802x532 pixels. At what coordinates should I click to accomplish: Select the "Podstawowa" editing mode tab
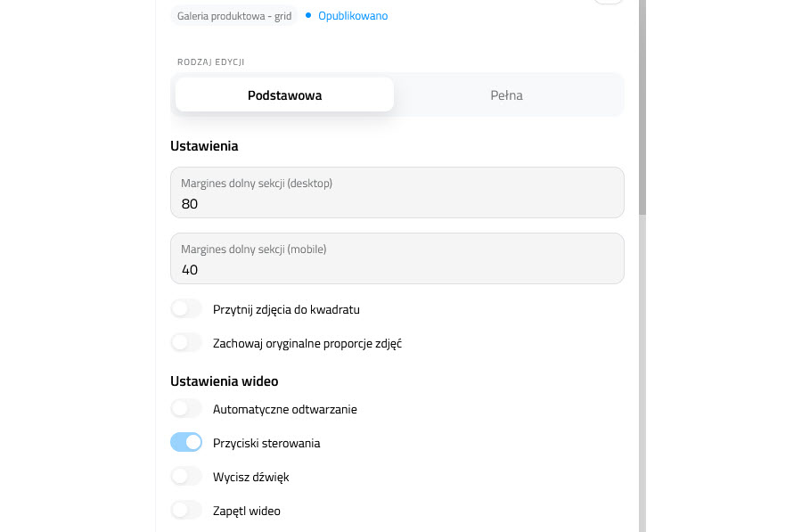tap(283, 94)
